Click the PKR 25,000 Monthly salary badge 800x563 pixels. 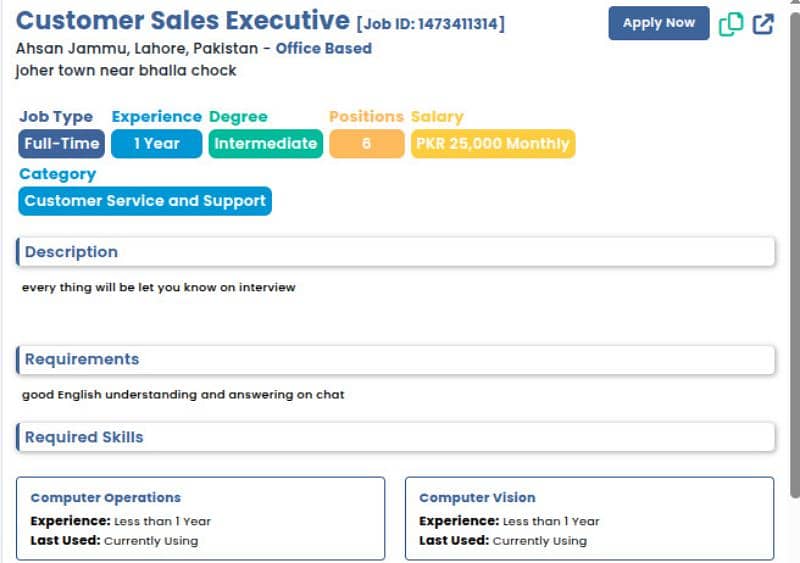pos(493,143)
